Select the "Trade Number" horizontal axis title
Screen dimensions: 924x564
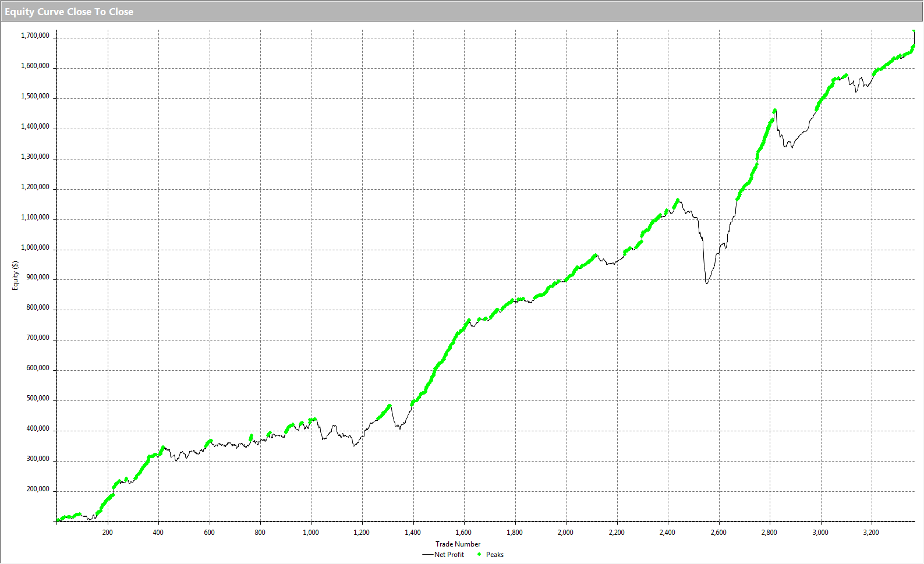click(458, 544)
